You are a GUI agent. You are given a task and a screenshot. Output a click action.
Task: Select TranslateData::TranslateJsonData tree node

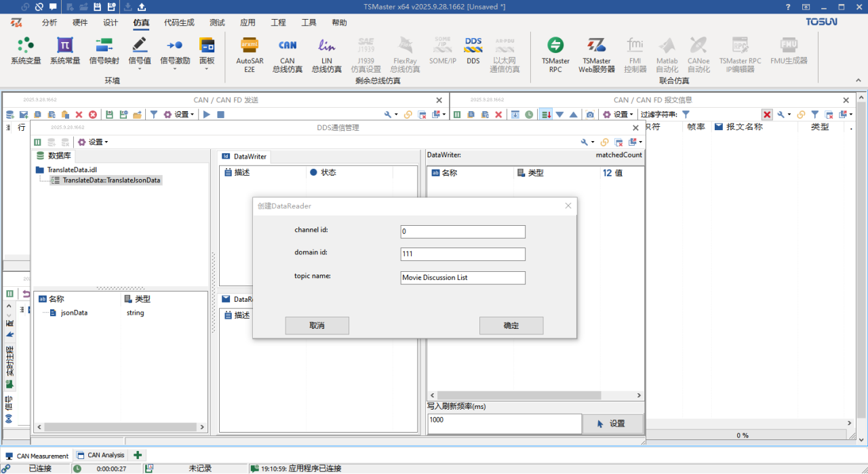[111, 180]
